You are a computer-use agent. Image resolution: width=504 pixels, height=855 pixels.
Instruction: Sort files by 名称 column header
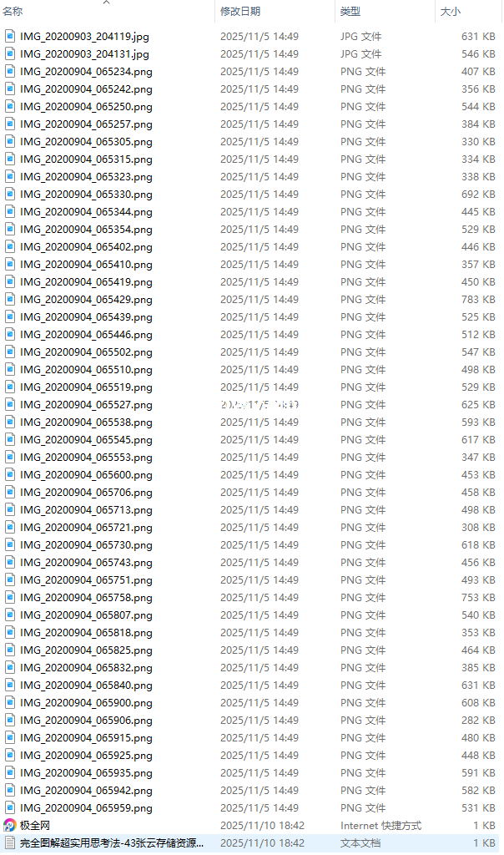pos(13,12)
